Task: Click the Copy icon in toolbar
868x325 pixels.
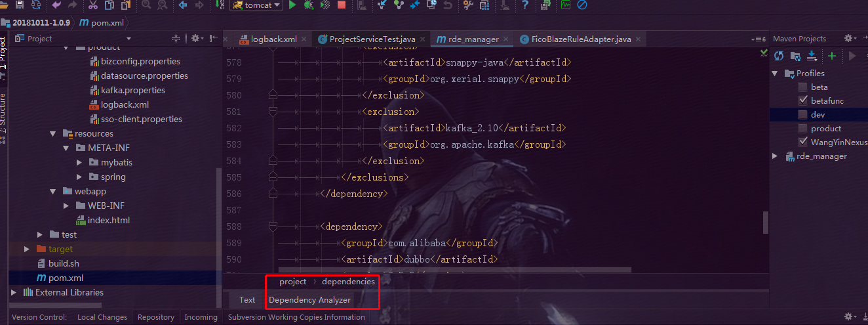Action: coord(108,5)
